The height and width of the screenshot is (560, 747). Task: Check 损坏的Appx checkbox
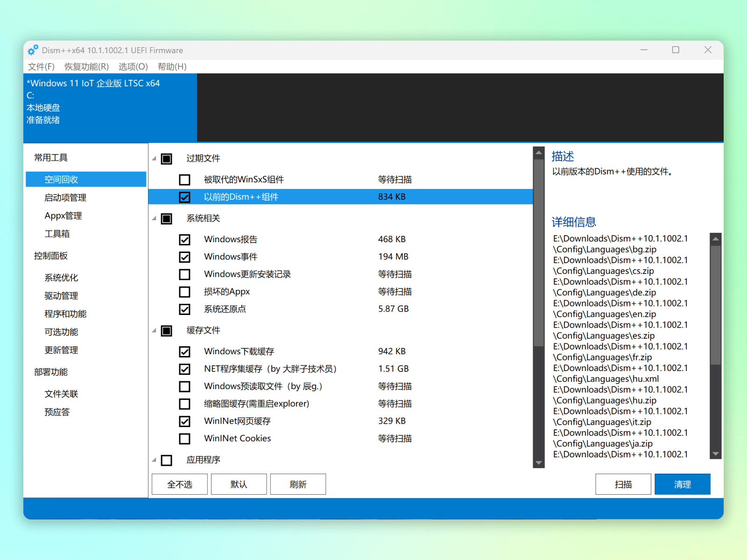185,292
